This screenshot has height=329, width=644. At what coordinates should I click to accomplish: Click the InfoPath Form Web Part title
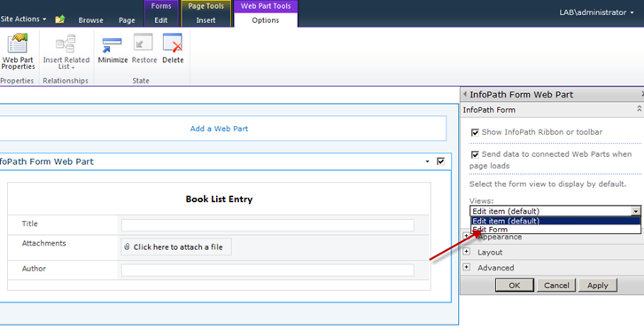46,161
